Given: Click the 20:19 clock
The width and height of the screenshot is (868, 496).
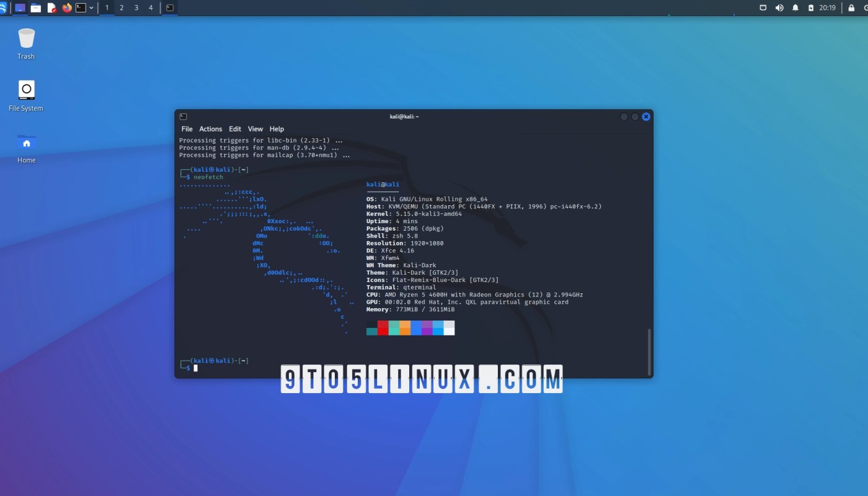Looking at the screenshot, I should click(x=827, y=8).
